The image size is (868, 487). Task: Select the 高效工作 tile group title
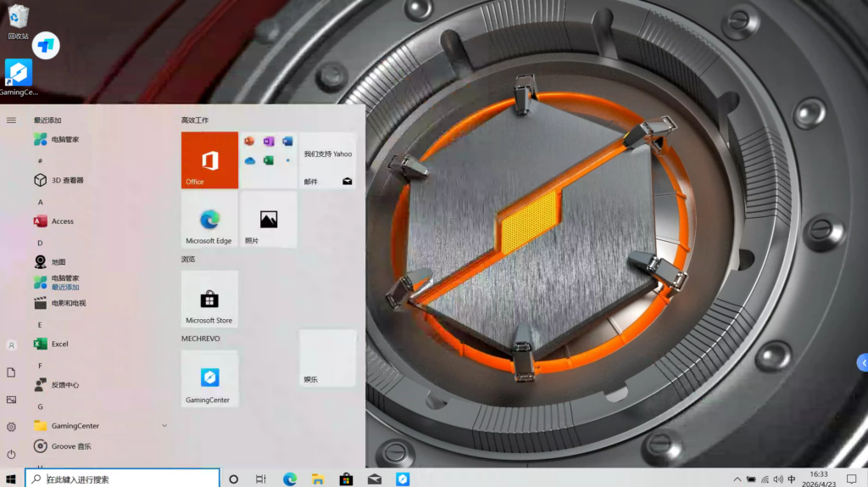[195, 120]
